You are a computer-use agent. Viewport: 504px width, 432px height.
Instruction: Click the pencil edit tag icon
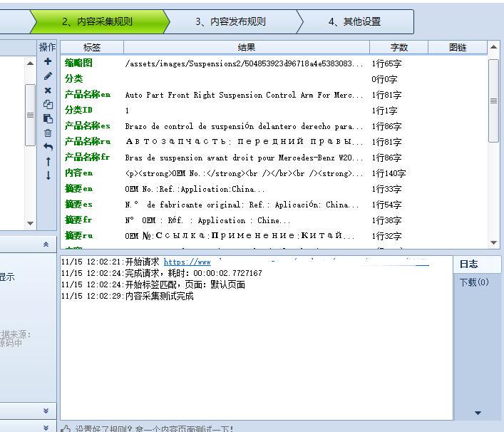(x=48, y=76)
